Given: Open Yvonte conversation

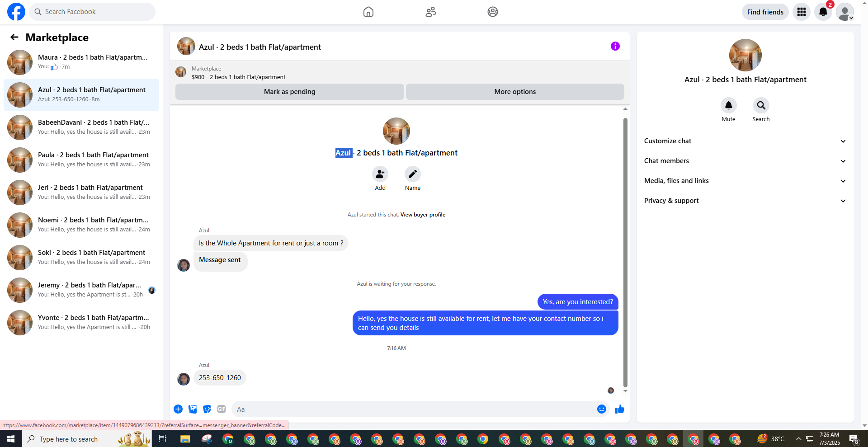Looking at the screenshot, I should coord(81,322).
